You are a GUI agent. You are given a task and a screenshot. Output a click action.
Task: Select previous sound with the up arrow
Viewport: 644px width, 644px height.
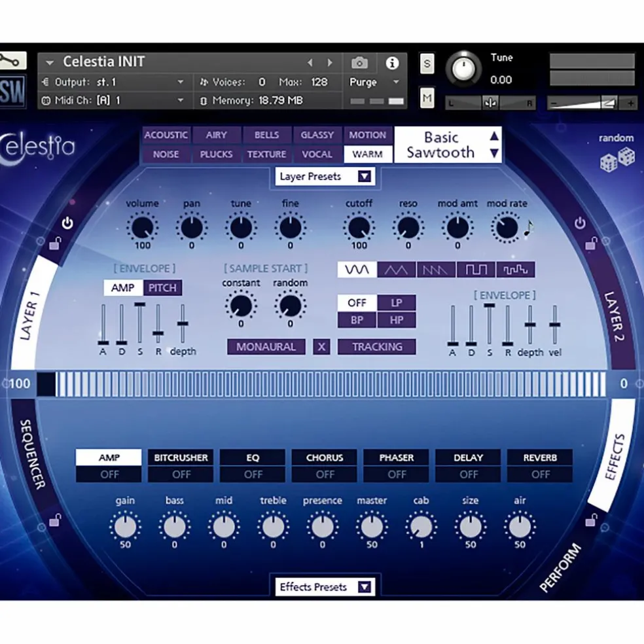click(494, 136)
